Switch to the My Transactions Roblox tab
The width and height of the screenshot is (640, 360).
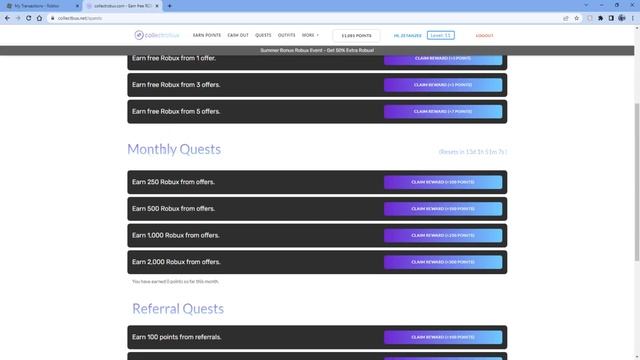(42, 6)
